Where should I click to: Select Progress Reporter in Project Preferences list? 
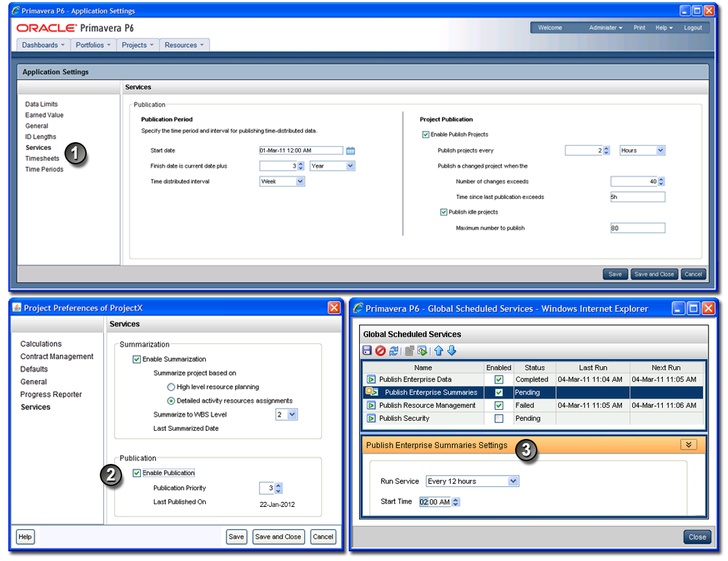pos(51,395)
